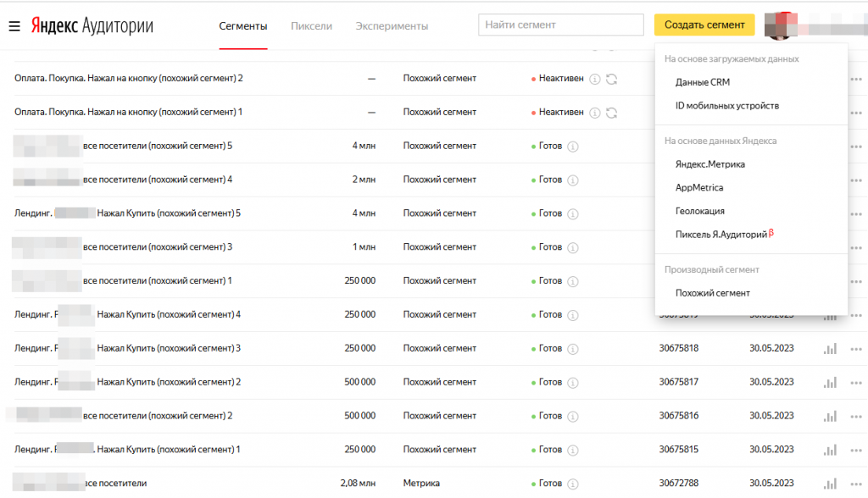Switch to the Пиксели tab
The width and height of the screenshot is (868, 498).
point(311,26)
